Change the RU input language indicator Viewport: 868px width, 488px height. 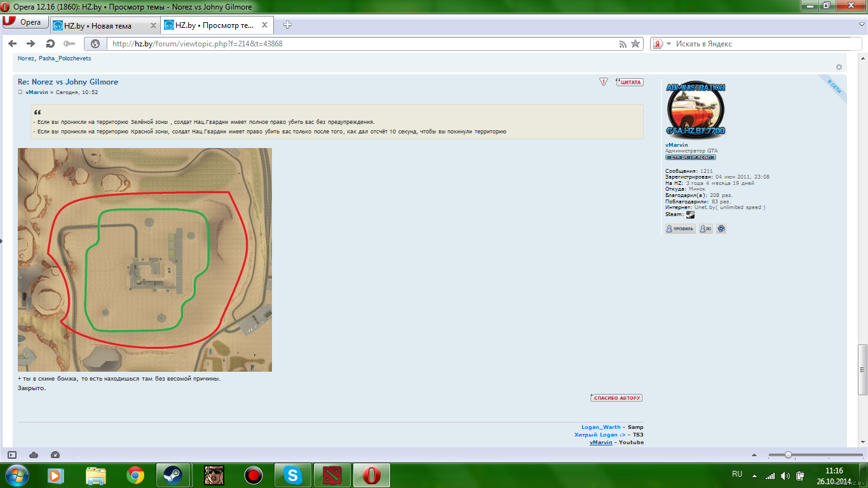[x=737, y=474]
